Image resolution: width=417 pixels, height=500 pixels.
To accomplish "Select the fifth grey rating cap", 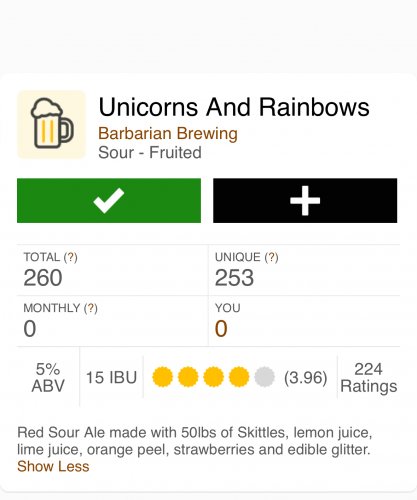I will click(x=264, y=377).
